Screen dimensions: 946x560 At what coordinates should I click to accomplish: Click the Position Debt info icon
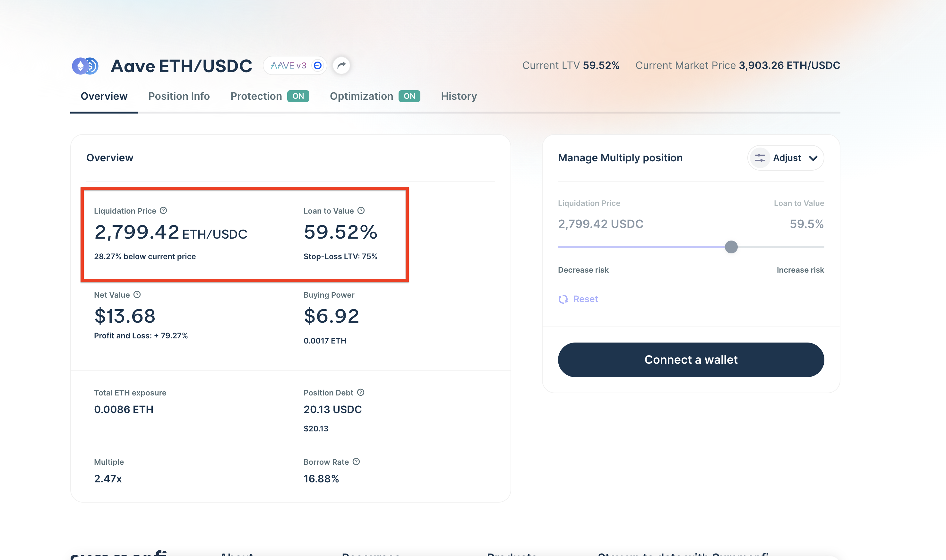pyautogui.click(x=360, y=393)
